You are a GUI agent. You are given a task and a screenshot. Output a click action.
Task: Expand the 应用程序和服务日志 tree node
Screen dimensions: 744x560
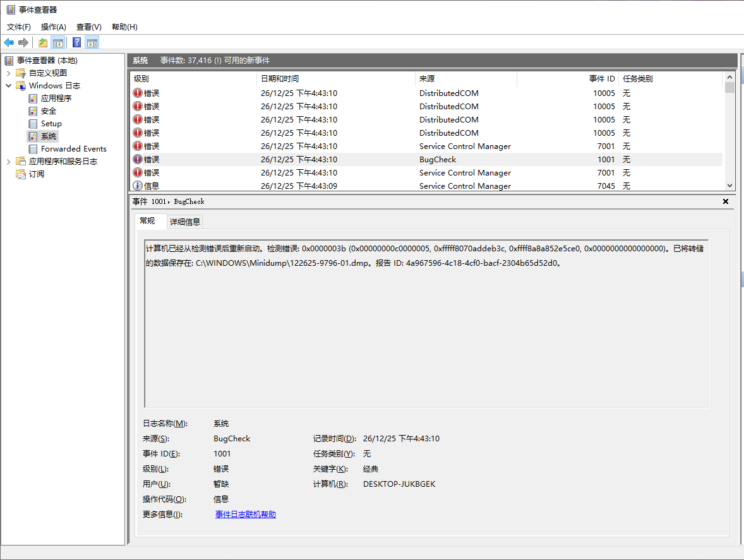point(9,162)
